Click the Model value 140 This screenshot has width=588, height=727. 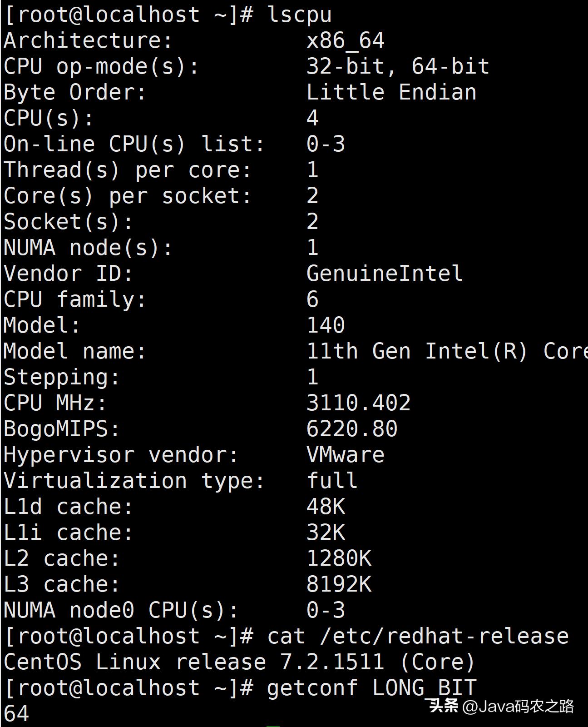pos(326,325)
